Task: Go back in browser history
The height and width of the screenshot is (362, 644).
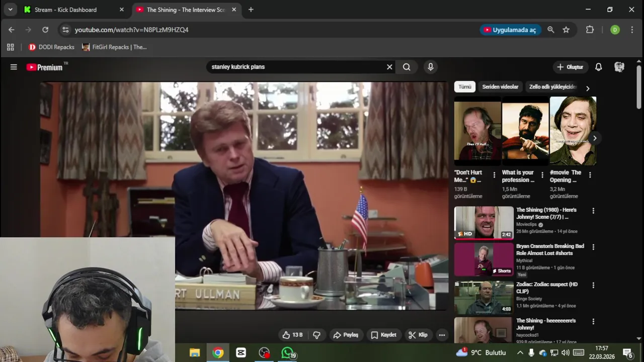Action: tap(12, 30)
